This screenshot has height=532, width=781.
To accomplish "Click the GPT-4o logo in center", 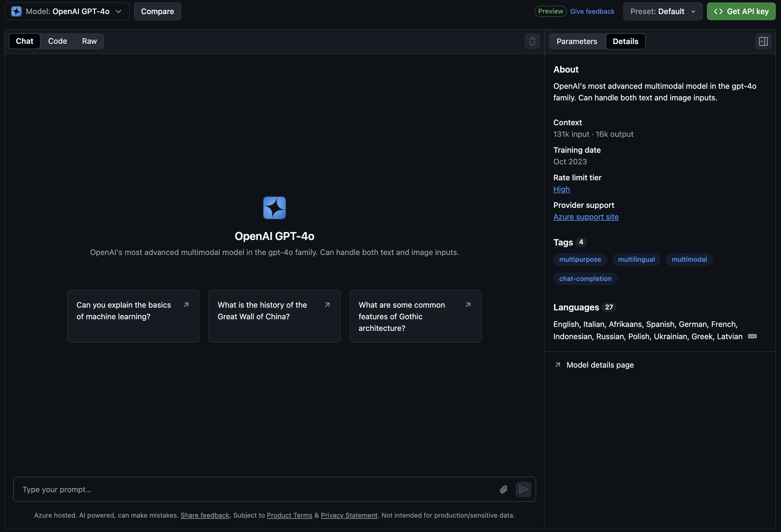I will 274,208.
